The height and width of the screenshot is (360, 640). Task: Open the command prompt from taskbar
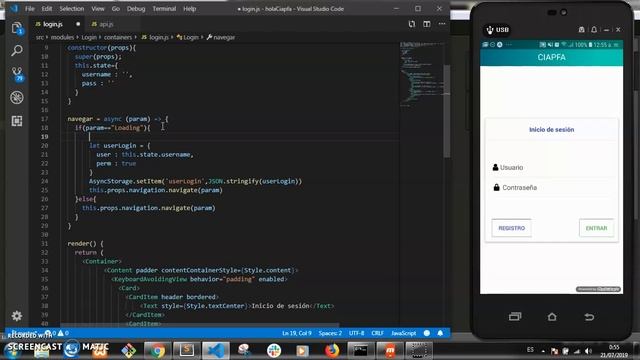(360, 351)
